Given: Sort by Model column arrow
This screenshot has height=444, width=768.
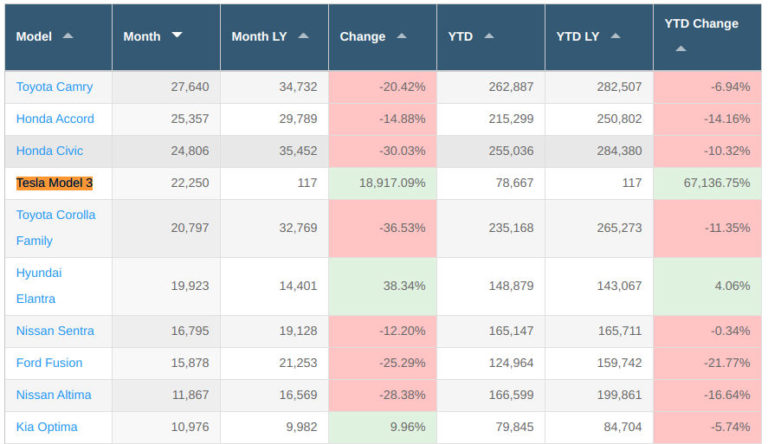Looking at the screenshot, I should (x=68, y=36).
